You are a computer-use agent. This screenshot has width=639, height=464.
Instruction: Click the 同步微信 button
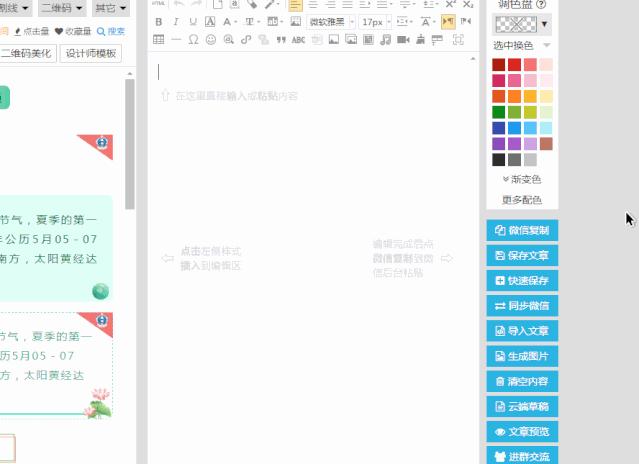[x=522, y=306]
